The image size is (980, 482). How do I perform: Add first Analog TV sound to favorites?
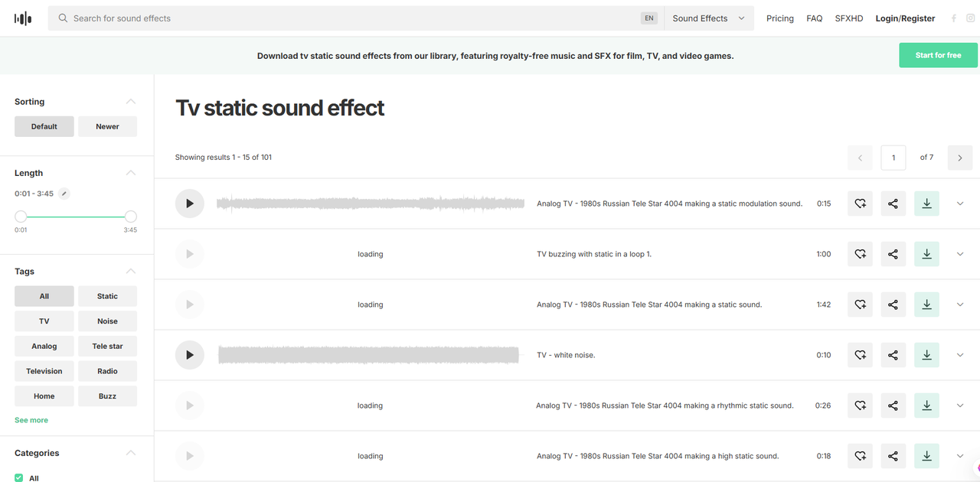click(x=860, y=204)
